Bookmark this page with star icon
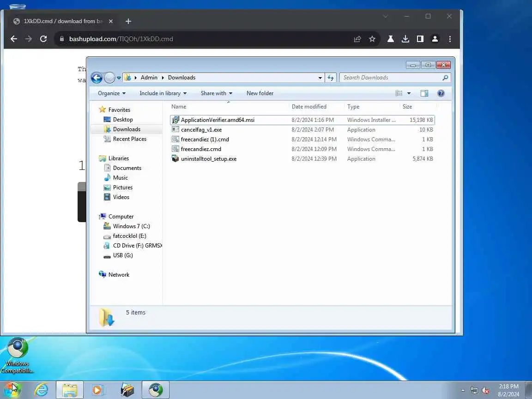 coord(372,39)
